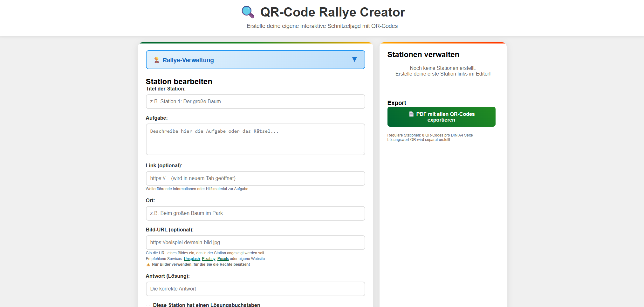Click the magnifying glass logo icon

coord(248,11)
